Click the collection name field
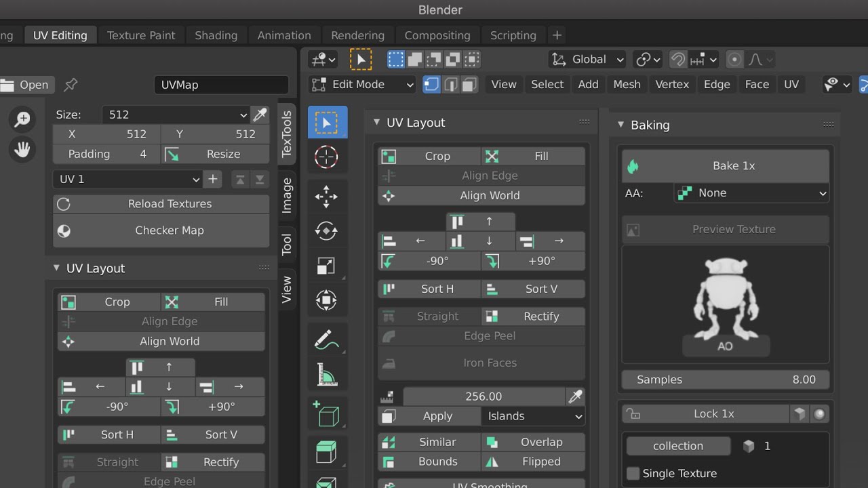 (x=678, y=446)
